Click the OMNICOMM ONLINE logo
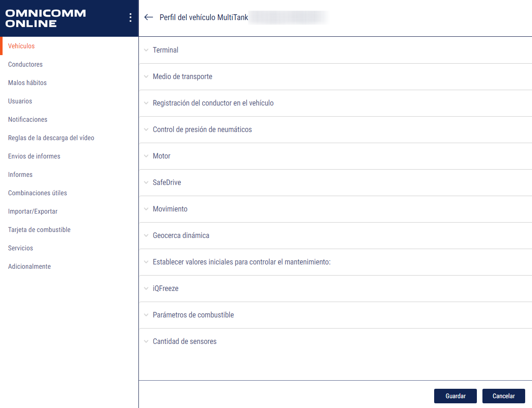Viewport: 532px width, 408px height. tap(45, 17)
